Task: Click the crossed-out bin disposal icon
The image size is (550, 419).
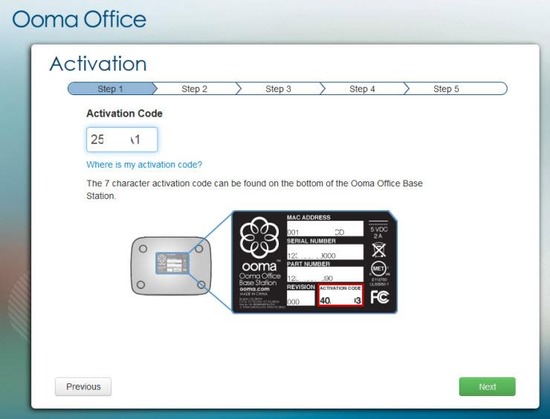Action: pyautogui.click(x=379, y=250)
